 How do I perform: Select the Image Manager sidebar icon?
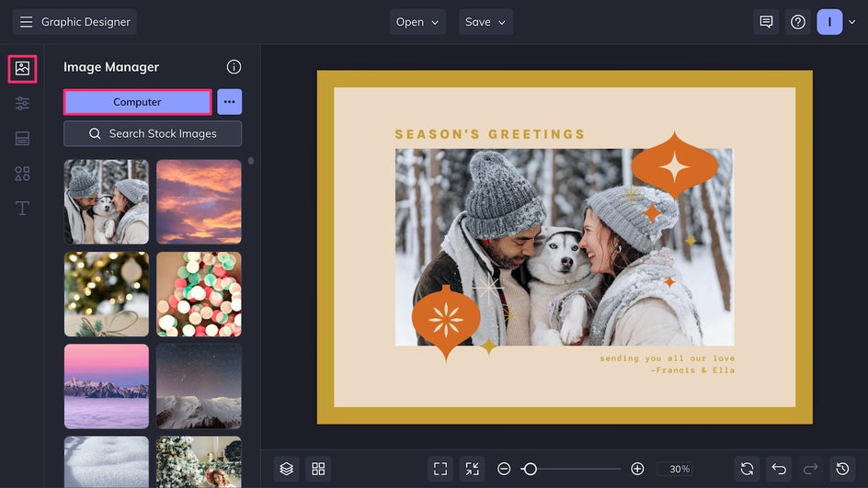(x=22, y=69)
